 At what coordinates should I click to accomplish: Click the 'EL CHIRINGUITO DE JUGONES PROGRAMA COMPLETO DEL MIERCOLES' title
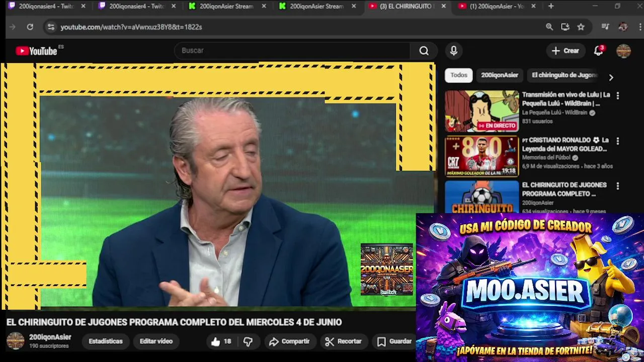[x=174, y=322]
